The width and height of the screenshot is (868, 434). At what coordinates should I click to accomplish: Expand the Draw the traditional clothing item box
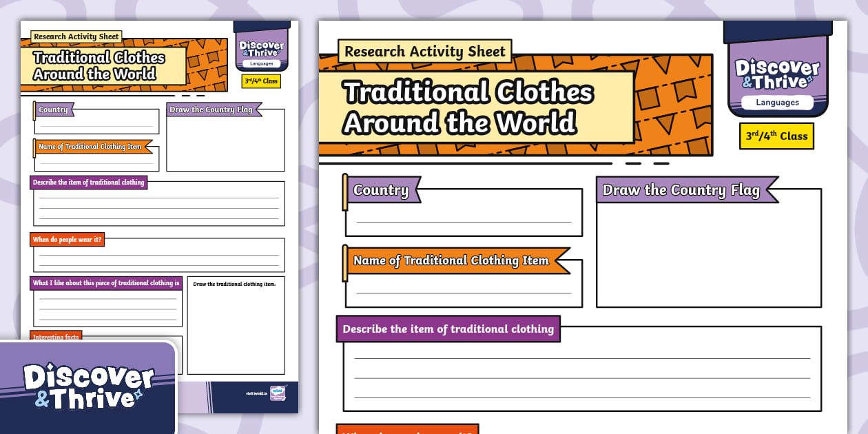click(236, 324)
